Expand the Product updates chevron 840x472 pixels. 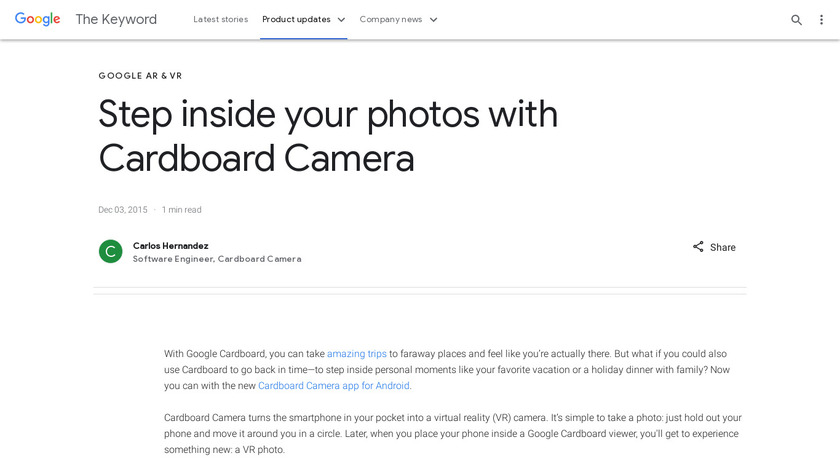(x=341, y=19)
